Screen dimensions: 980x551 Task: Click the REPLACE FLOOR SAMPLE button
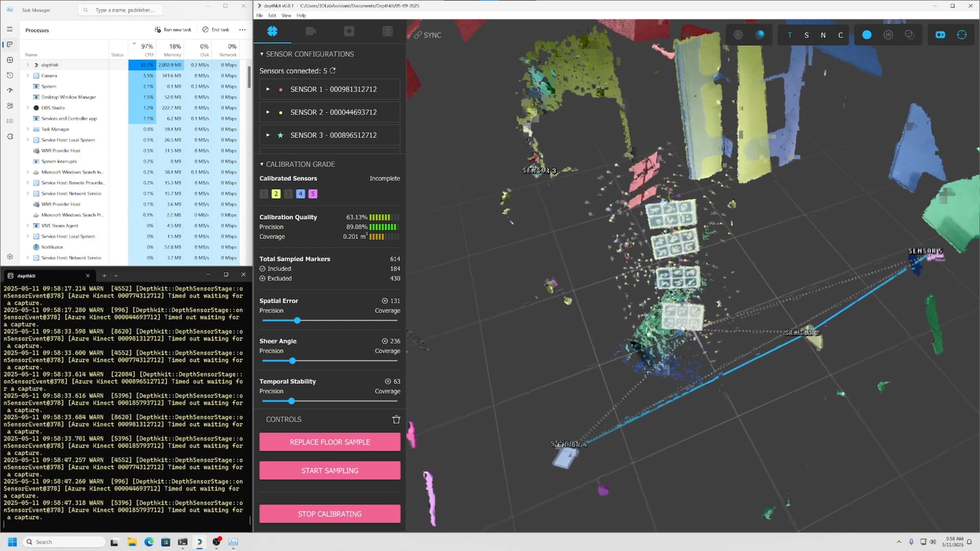coord(329,442)
